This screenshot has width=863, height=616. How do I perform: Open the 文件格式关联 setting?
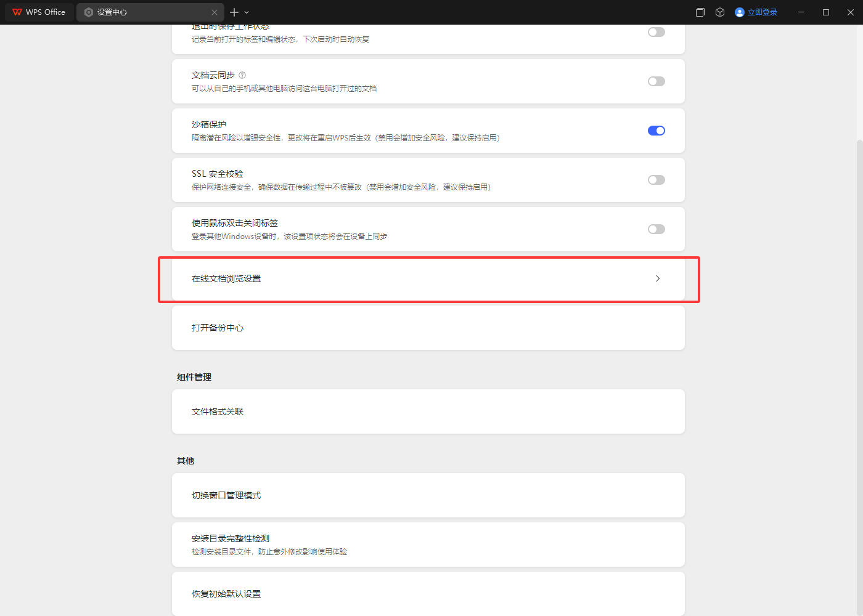click(x=218, y=411)
